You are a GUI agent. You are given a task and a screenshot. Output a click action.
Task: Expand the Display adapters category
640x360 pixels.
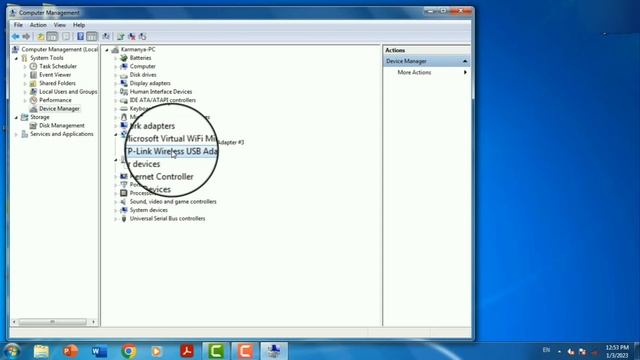coord(116,84)
